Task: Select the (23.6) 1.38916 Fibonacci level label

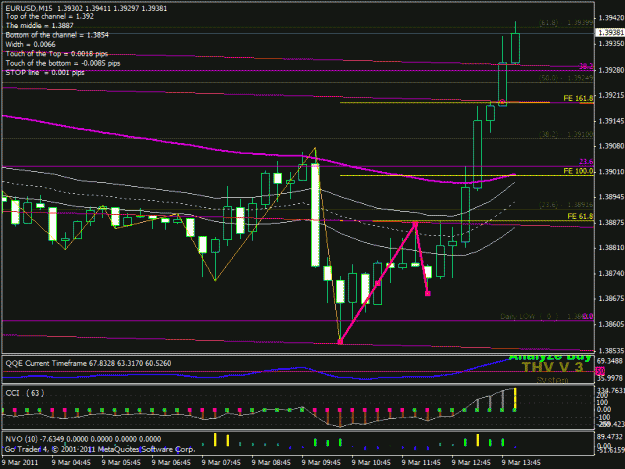Action: pyautogui.click(x=566, y=204)
